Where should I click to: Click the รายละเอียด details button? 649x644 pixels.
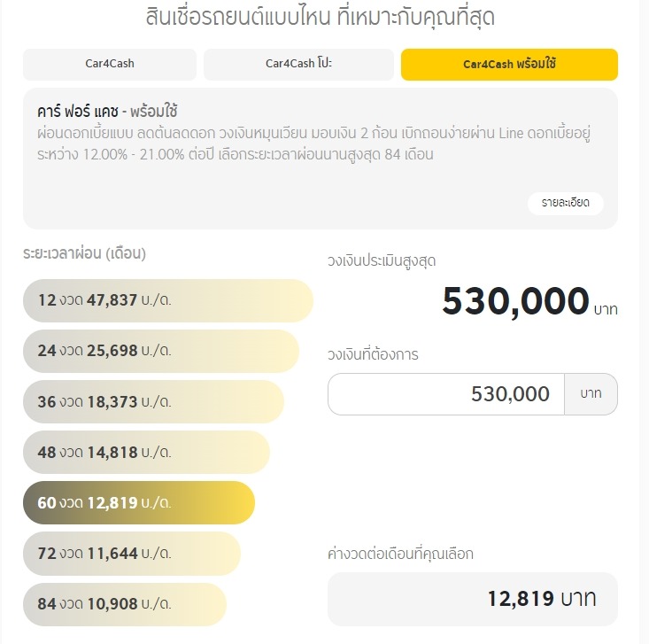[566, 203]
